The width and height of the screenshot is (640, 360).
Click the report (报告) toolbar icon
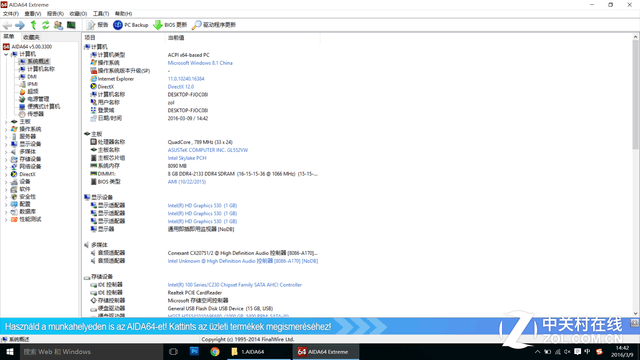point(97,25)
